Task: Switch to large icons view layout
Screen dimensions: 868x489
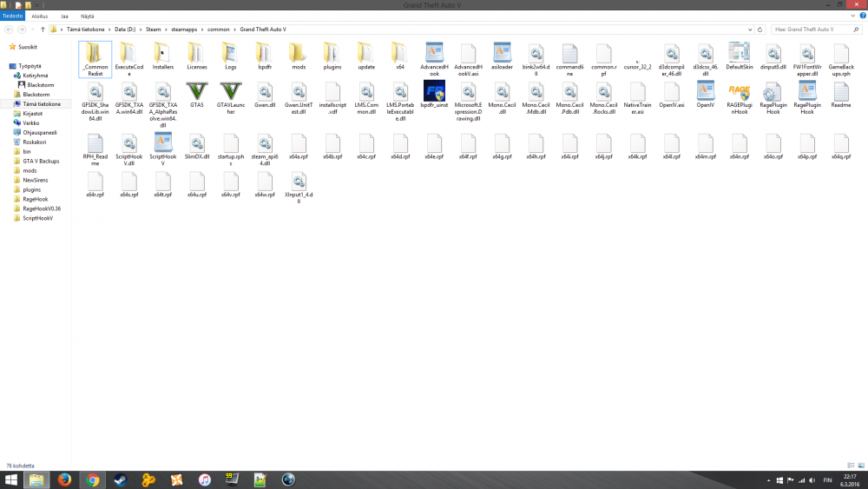Action: pyautogui.click(x=861, y=466)
